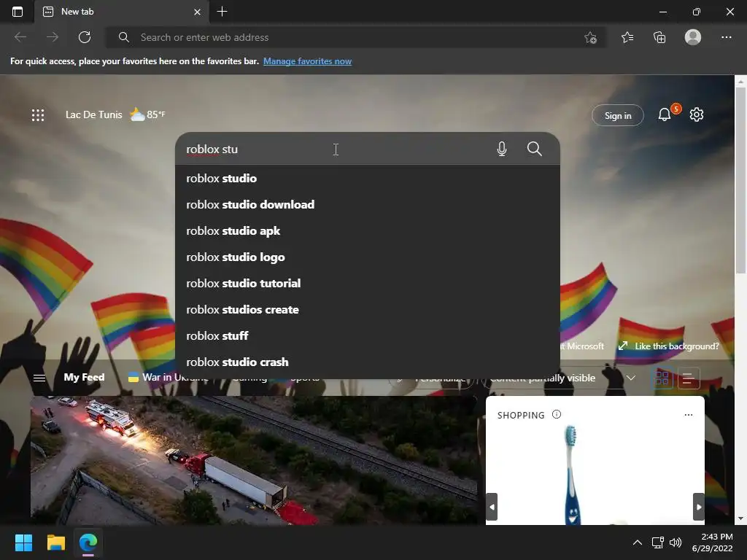The image size is (747, 560).
Task: Select suggestion roblox studios create
Action: click(x=368, y=309)
